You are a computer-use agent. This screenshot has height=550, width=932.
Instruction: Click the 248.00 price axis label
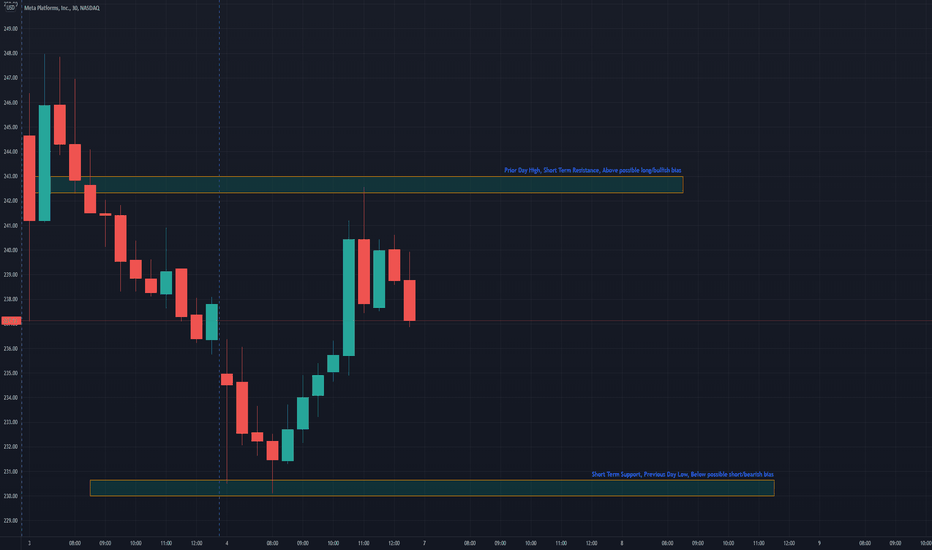click(11, 54)
